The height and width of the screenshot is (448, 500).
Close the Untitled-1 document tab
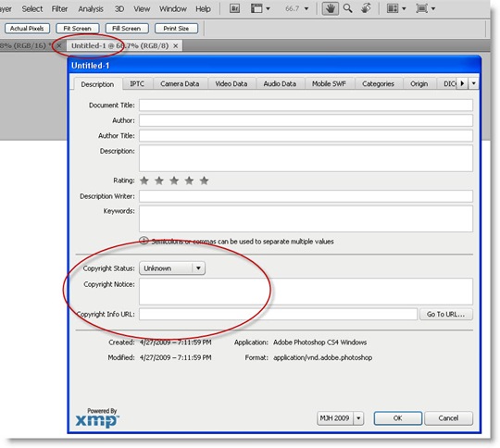pyautogui.click(x=175, y=46)
